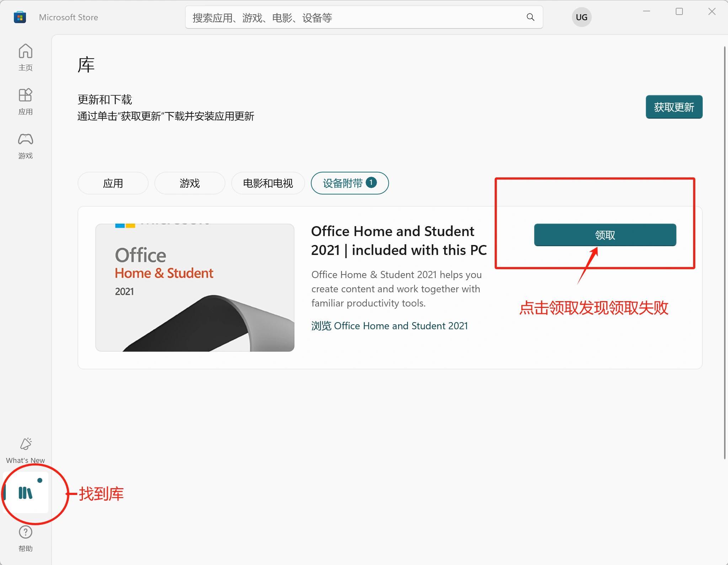
Task: Open the Library icon in sidebar
Action: coord(25,493)
